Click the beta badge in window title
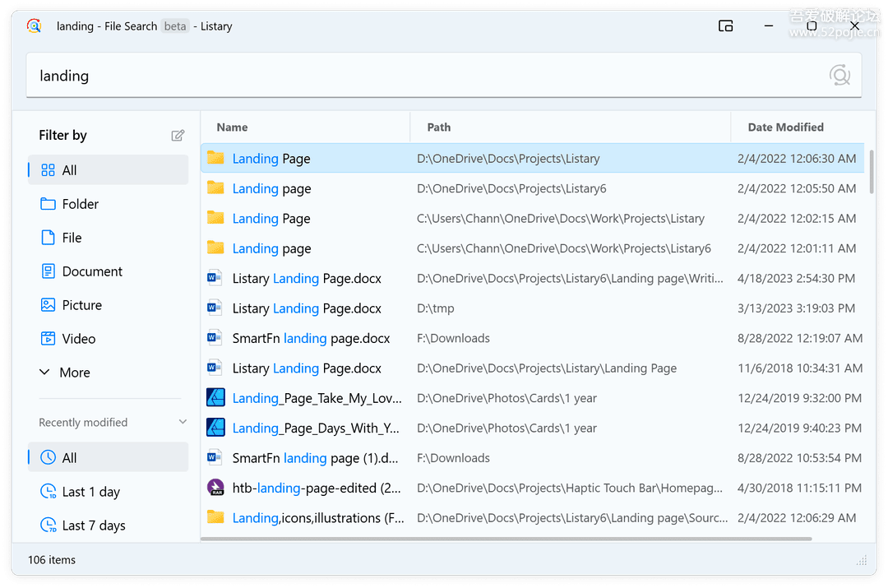The height and width of the screenshot is (588, 888). click(175, 26)
